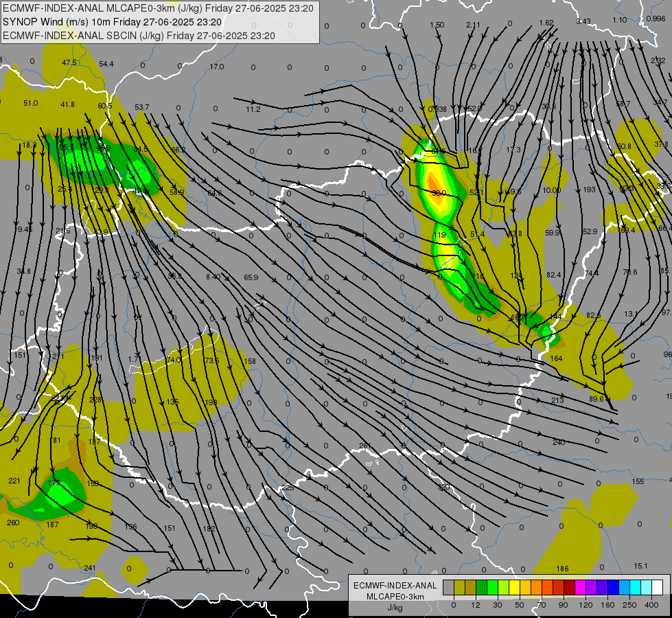
Task: Choose the magenta swatch in the legend
Action: pyautogui.click(x=580, y=587)
